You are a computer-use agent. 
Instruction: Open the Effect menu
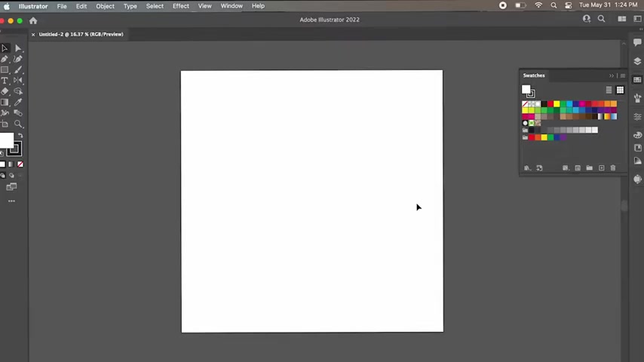pyautogui.click(x=181, y=6)
